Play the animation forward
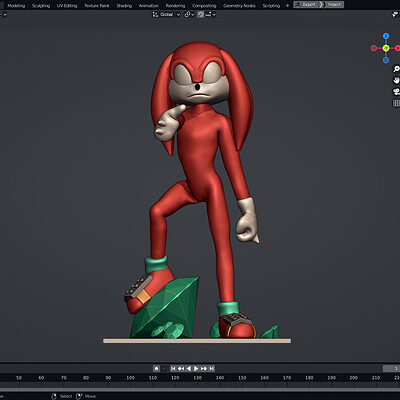 [196, 368]
